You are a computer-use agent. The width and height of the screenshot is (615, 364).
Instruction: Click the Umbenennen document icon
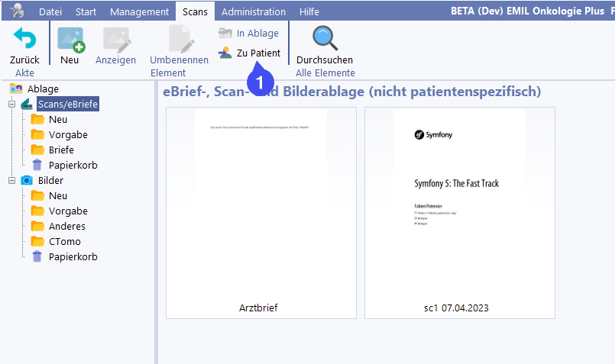click(x=179, y=39)
